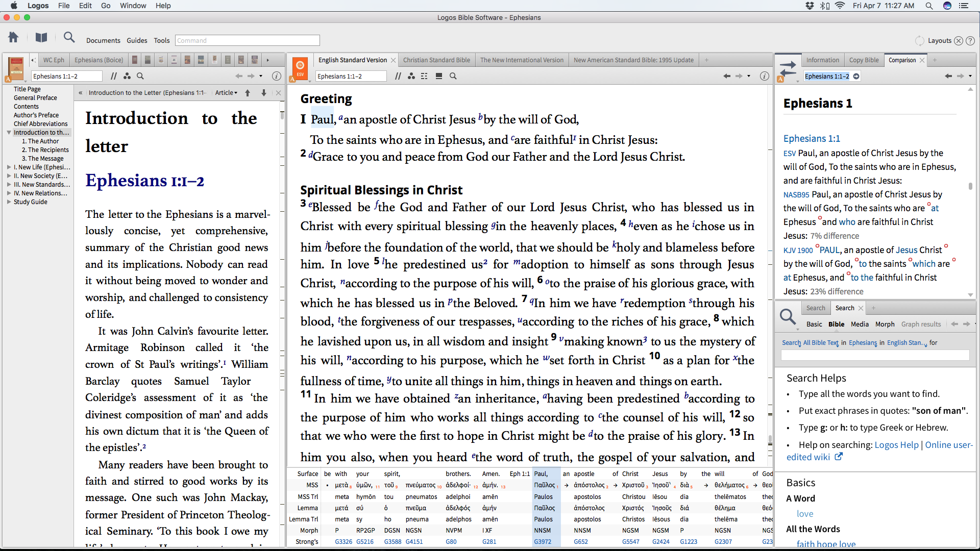Viewport: 980px width, 551px height.
Task: Collapse Introduction to the Letter tree item
Action: 9,133
